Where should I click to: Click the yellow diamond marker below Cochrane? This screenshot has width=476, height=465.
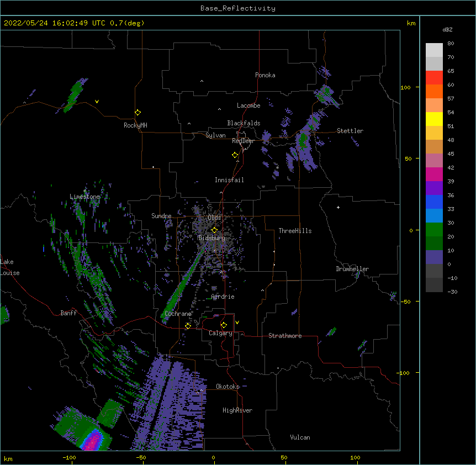pos(188,326)
